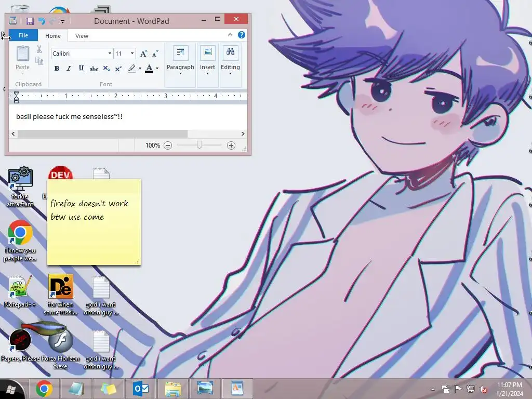The width and height of the screenshot is (532, 399).
Task: Select the forkie attractant desktop icon
Action: point(20,187)
